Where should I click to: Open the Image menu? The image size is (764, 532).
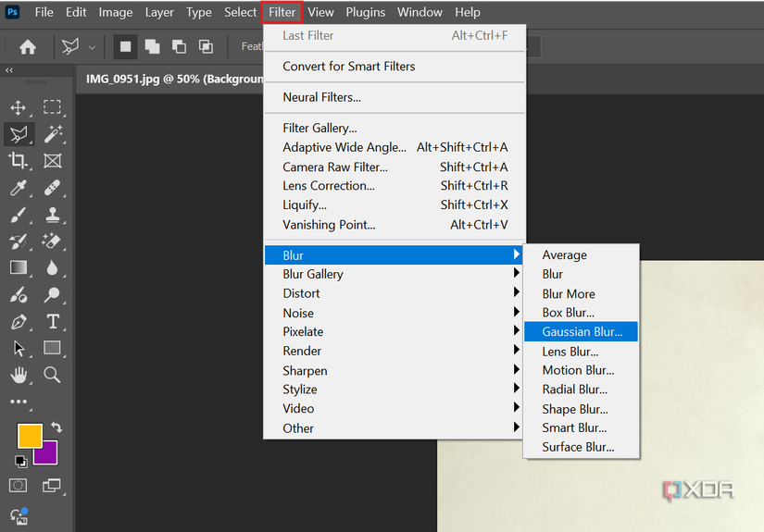coord(116,12)
